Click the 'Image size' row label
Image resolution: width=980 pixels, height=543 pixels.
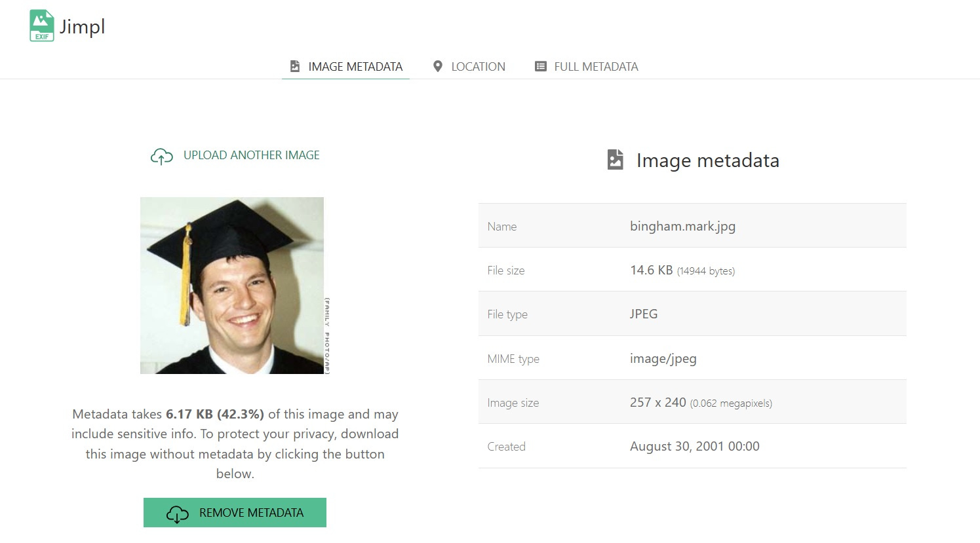[x=513, y=403]
